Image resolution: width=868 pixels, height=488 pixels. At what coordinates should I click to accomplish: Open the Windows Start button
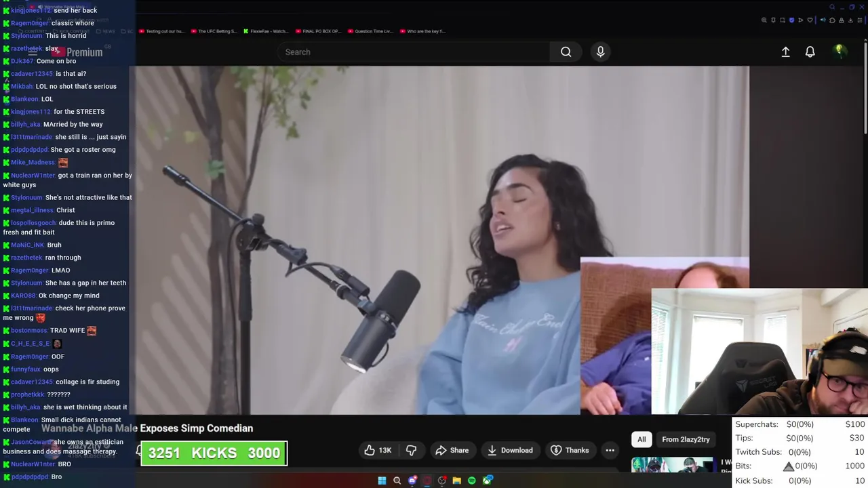coord(382,481)
